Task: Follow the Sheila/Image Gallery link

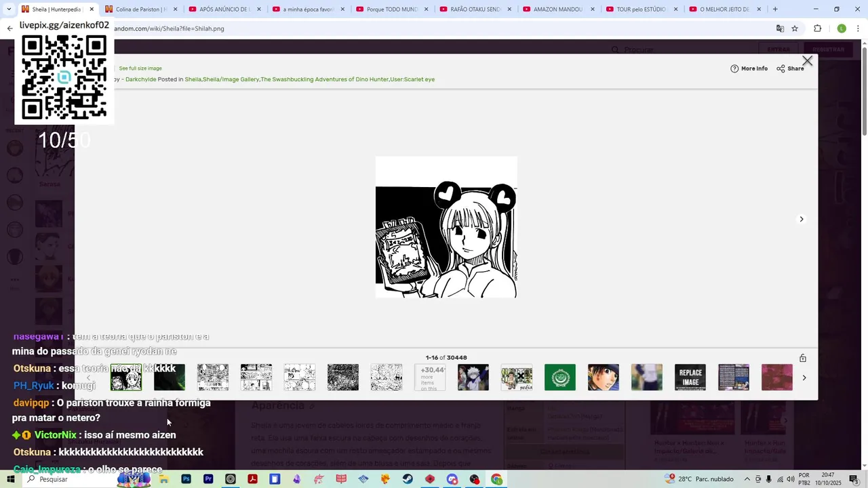Action: click(x=231, y=79)
